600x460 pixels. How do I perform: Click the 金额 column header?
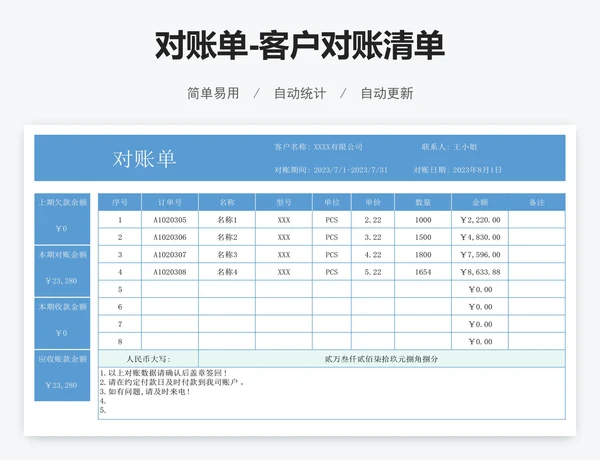pos(480,202)
